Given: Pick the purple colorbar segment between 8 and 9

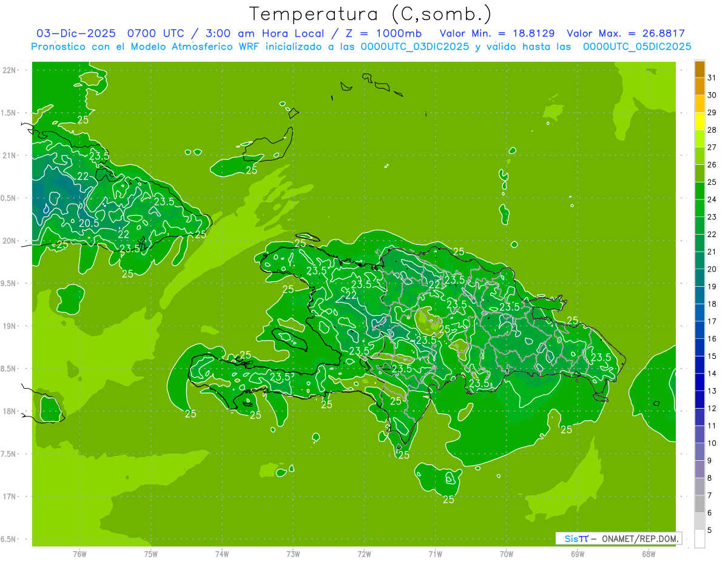Looking at the screenshot, I should 699,470.
